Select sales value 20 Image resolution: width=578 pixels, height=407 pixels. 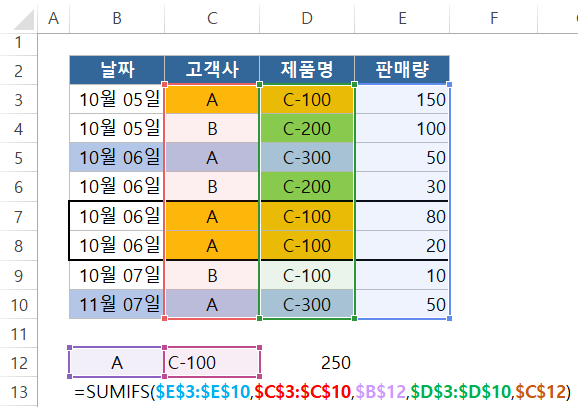[x=402, y=246]
